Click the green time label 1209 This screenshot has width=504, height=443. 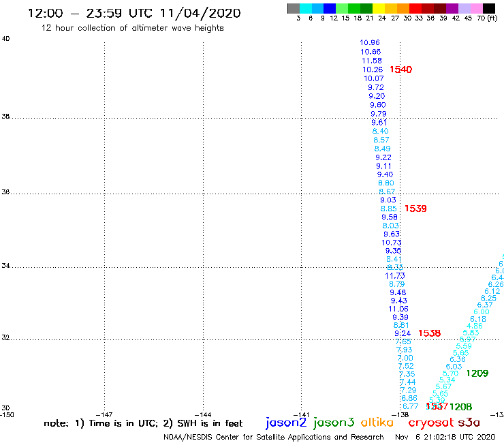[x=477, y=373]
